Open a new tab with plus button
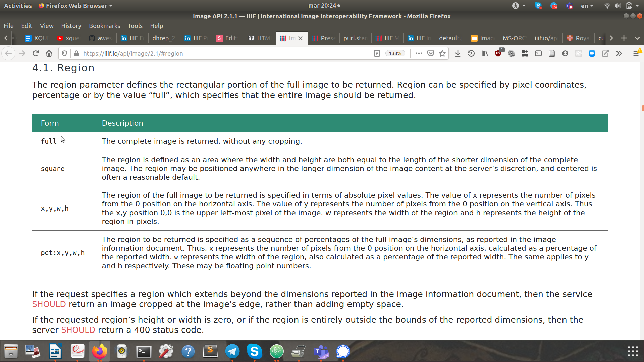 click(x=624, y=38)
